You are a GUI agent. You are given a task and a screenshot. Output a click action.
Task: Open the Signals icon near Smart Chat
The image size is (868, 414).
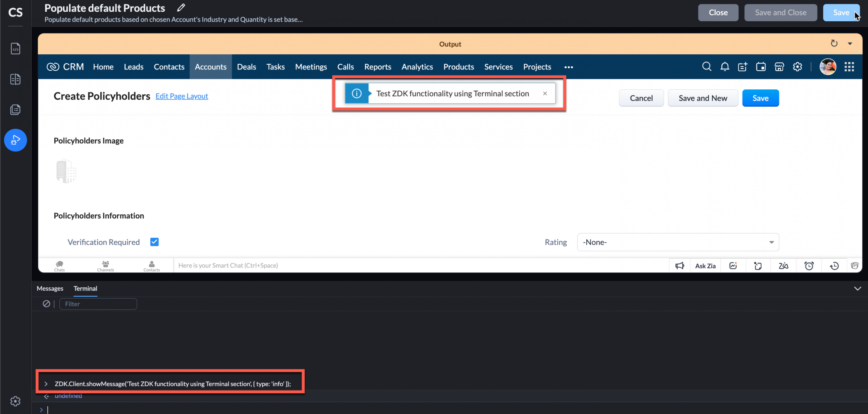pyautogui.click(x=733, y=265)
